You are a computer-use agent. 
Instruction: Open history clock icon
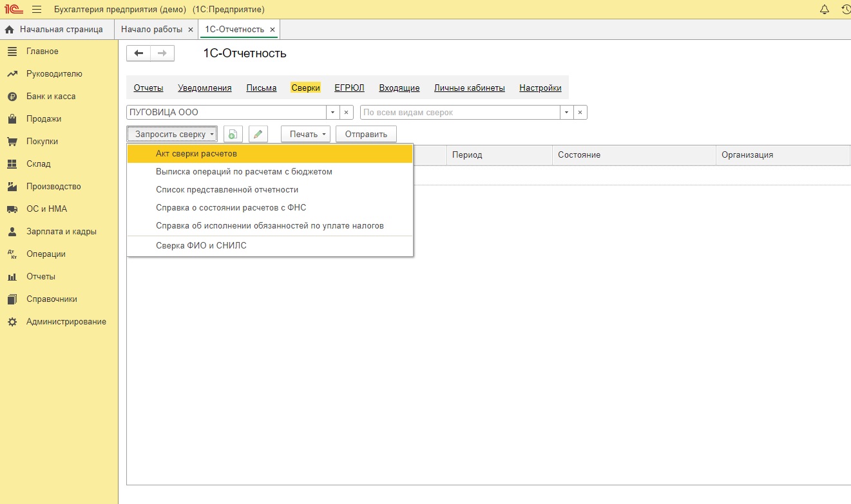[846, 10]
